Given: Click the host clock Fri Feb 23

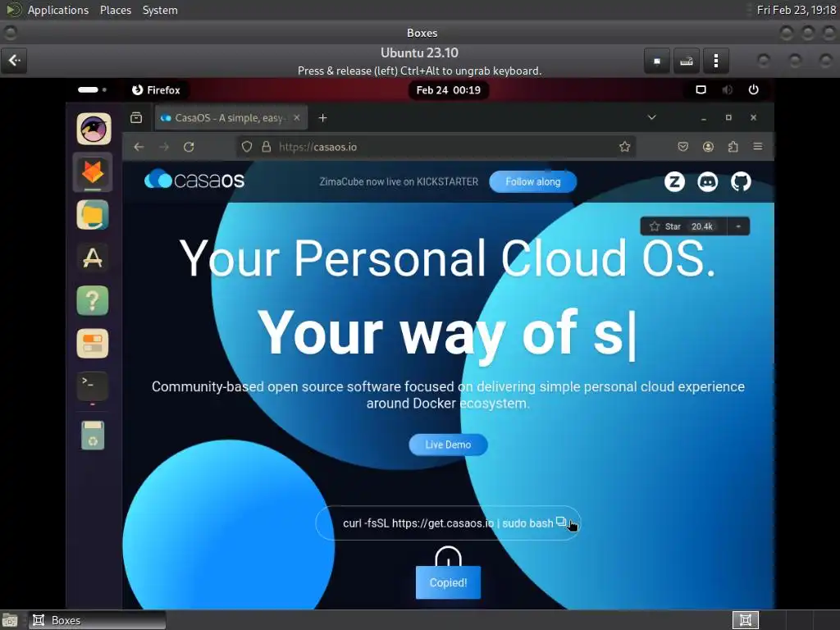Looking at the screenshot, I should pos(796,10).
